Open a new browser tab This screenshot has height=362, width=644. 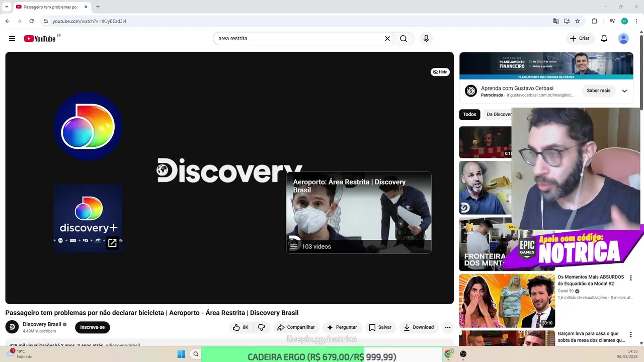tap(98, 7)
